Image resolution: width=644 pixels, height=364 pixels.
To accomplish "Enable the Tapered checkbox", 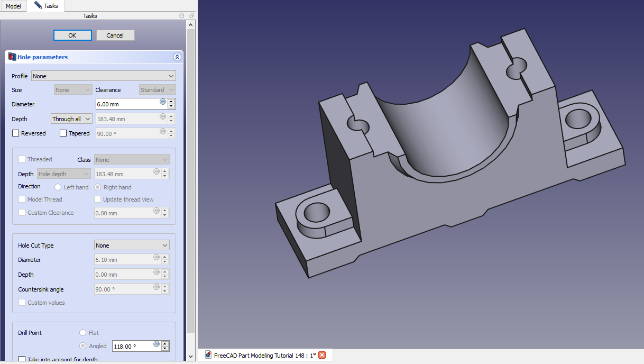I will 63,133.
